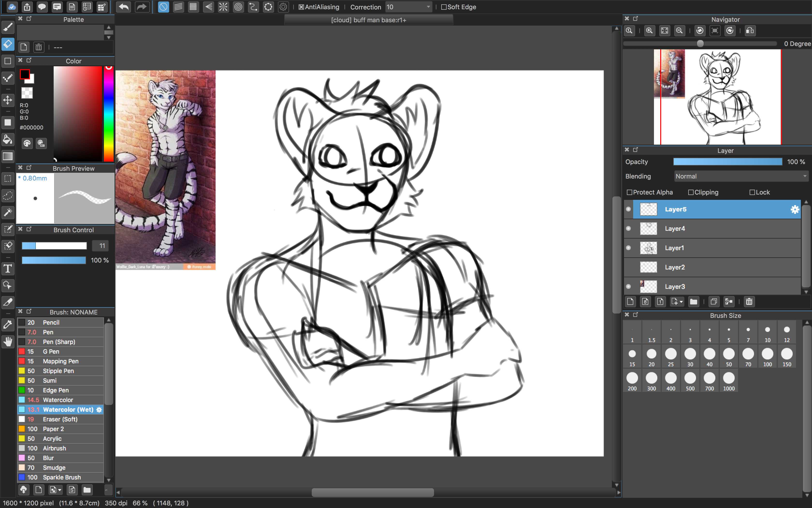Delete palette color with trash icon
This screenshot has height=508, width=812.
point(39,47)
